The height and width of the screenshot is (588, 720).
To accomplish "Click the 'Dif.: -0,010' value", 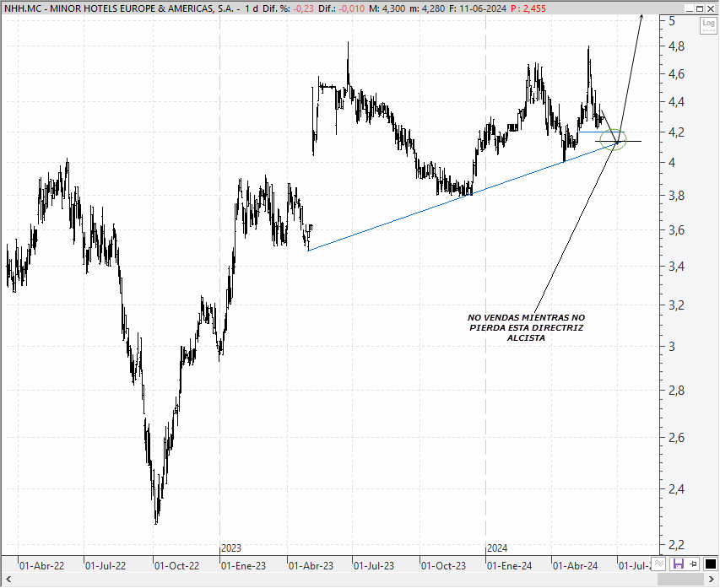I will [341, 8].
